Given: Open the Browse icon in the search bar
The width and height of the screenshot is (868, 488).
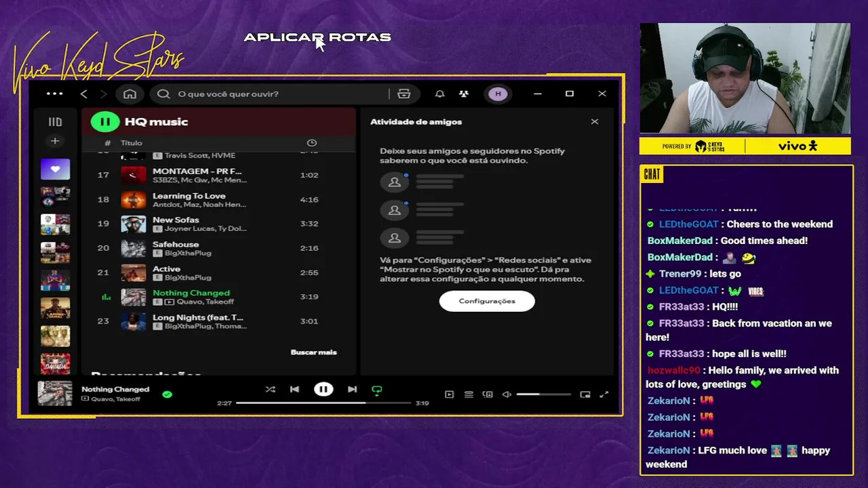Looking at the screenshot, I should pos(404,94).
